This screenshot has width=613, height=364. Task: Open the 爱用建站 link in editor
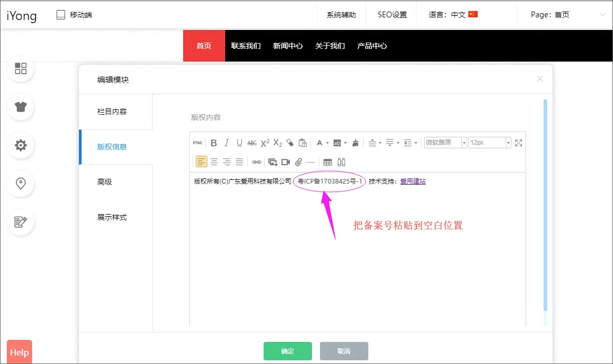point(413,181)
